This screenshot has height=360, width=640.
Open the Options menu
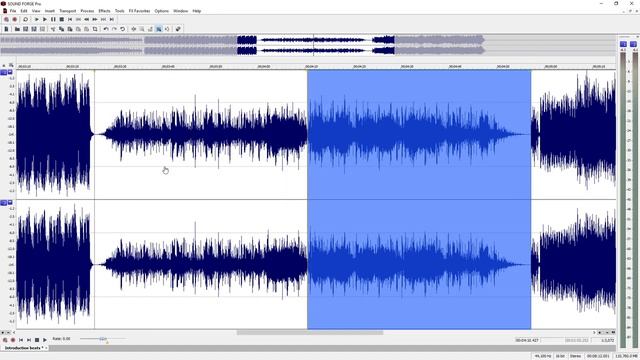point(161,11)
